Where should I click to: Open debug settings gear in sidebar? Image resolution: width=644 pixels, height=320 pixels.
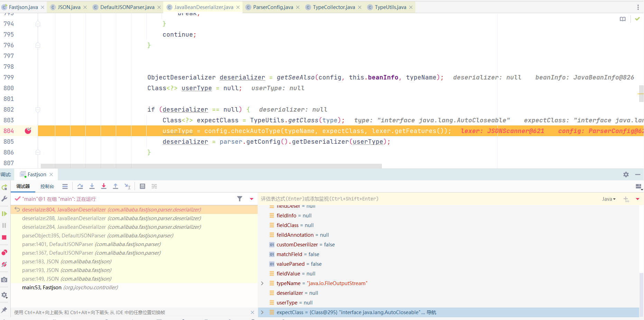coord(4,295)
